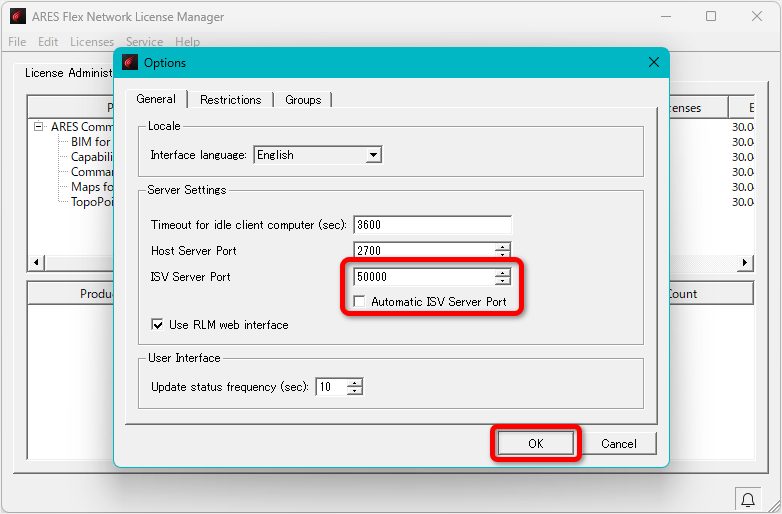The image size is (782, 514).
Task: Open the Licenses menu in main window
Action: (92, 42)
